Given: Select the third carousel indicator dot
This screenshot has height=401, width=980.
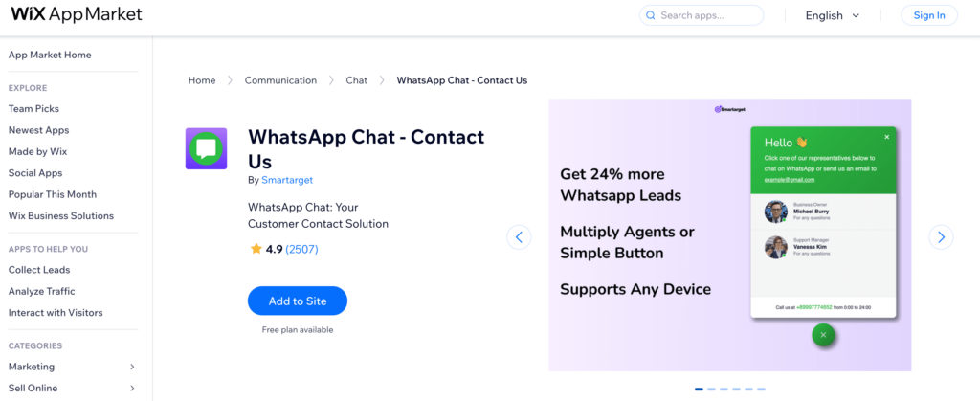Looking at the screenshot, I should 724,390.
